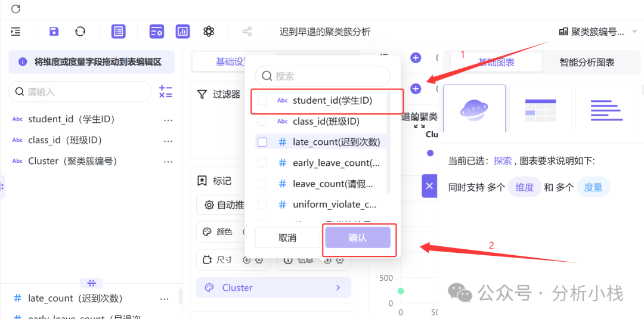Click the 探索 link text
The image size is (644, 319).
point(503,160)
